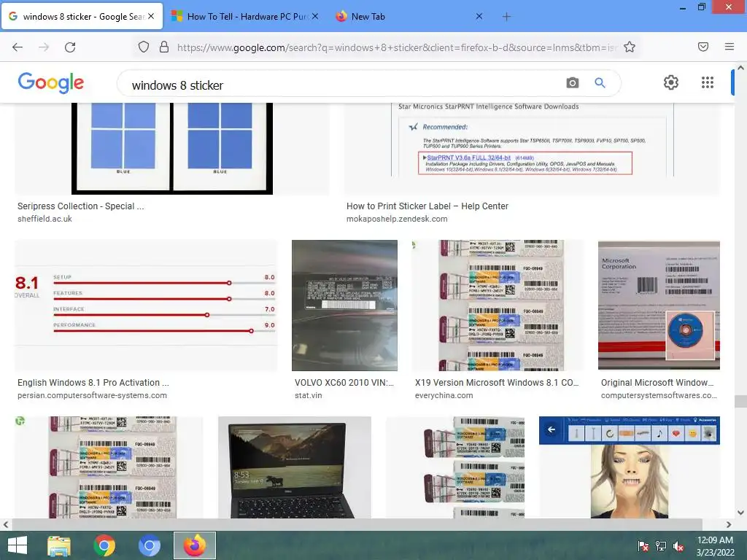Open the network tray icon
Image resolution: width=747 pixels, height=560 pixels.
[661, 545]
